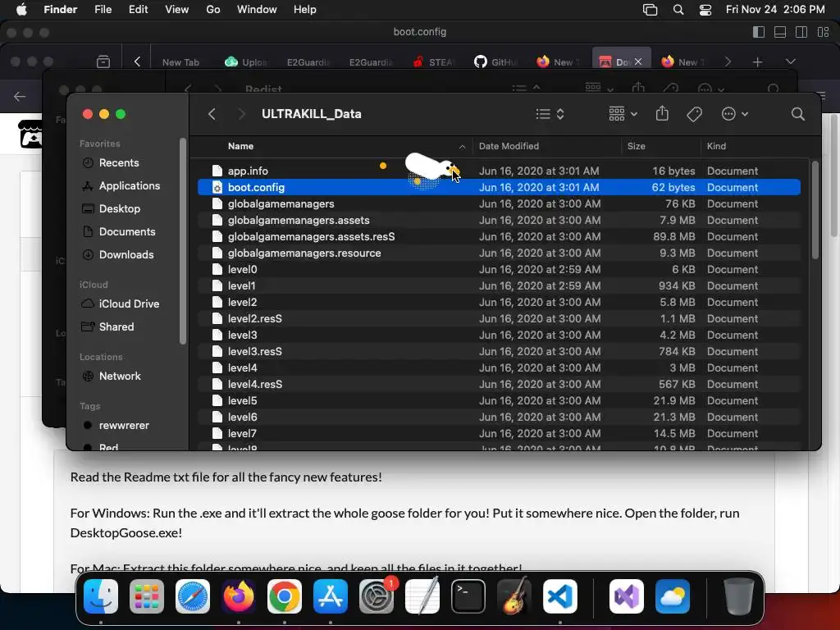Screen dimensions: 840x630
Task: Open the browser's list all tabs chevron
Action: pos(791,62)
